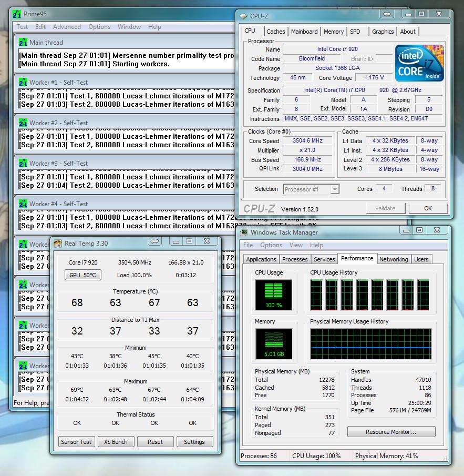
Task: Click the Worker #3 Self-Test window icon
Action: click(23, 164)
